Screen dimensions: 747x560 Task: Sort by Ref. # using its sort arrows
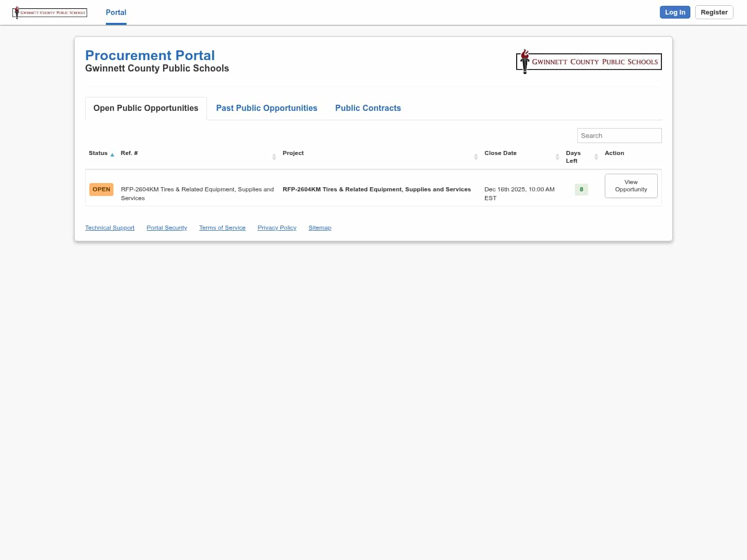point(274,157)
